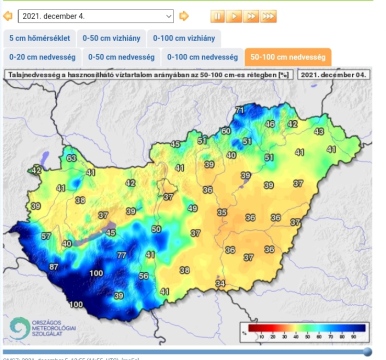Show the 0-20 cm nedvesség layer
This screenshot has width=386, height=360.
coord(42,57)
